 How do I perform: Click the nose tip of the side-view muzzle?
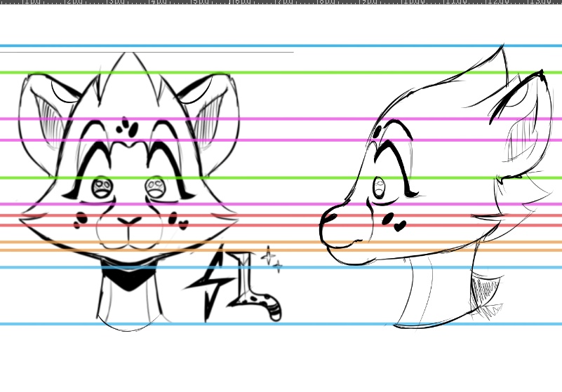tap(327, 219)
